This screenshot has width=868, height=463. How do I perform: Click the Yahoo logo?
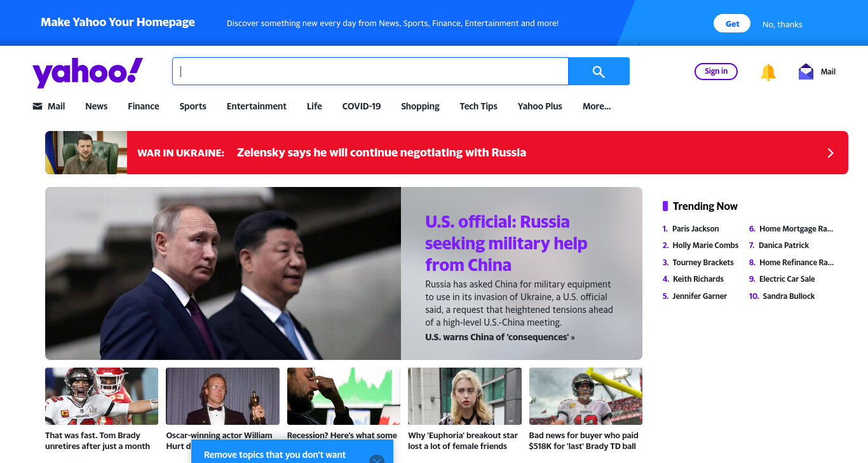[88, 72]
